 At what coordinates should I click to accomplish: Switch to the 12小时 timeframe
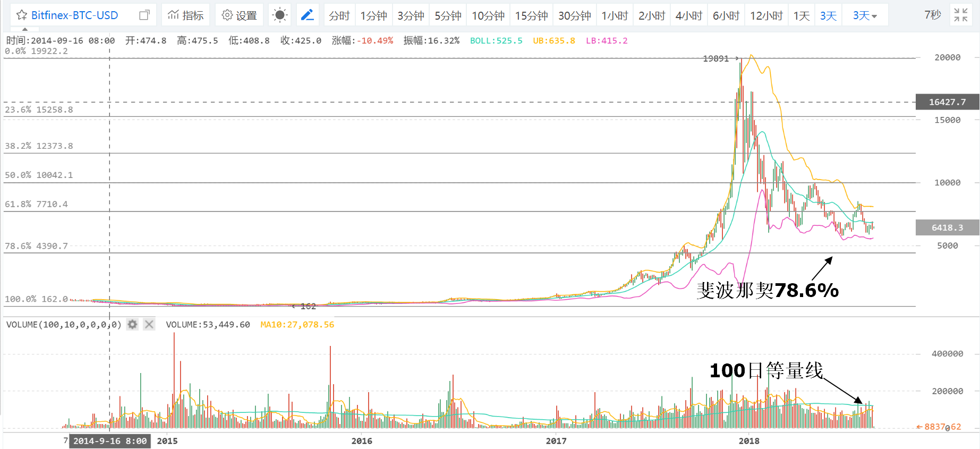766,15
